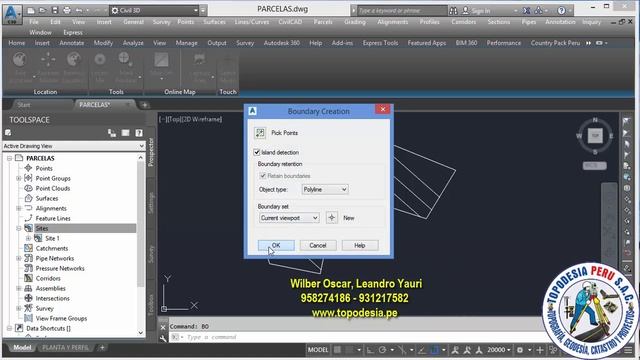Click the Save quick access icon

click(55, 10)
